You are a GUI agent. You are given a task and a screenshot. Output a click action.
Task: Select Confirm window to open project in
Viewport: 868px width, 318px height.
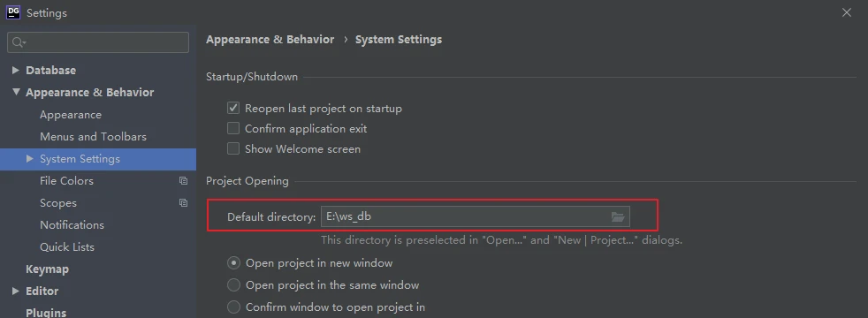pos(233,307)
